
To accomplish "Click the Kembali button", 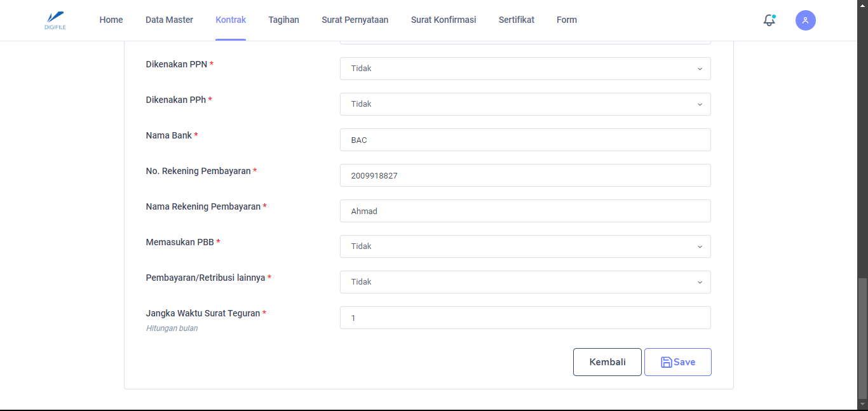I will click(607, 362).
